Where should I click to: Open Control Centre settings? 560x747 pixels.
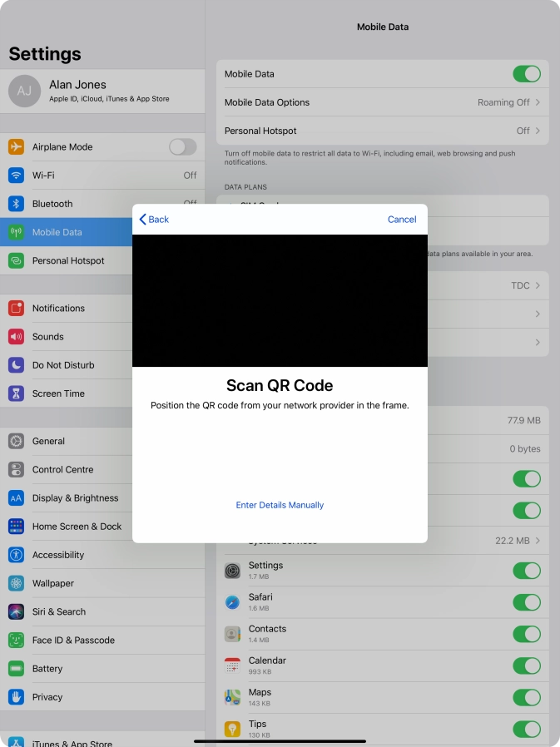102,469
